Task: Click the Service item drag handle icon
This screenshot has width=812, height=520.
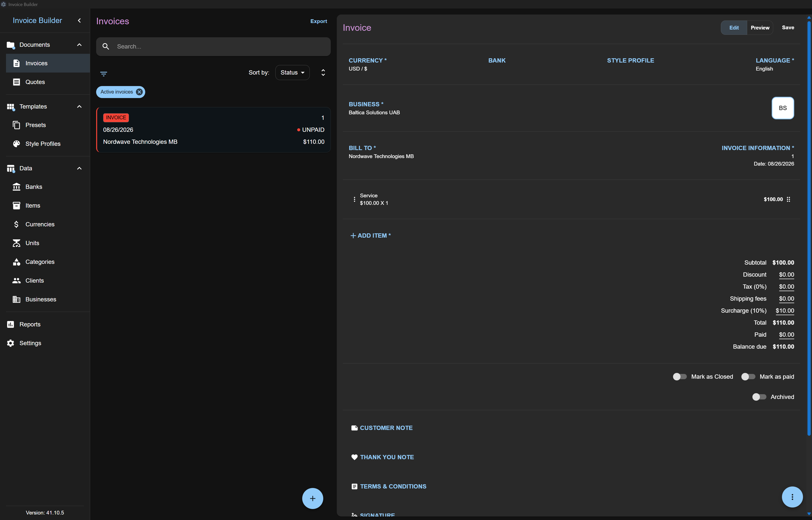Action: click(x=788, y=199)
